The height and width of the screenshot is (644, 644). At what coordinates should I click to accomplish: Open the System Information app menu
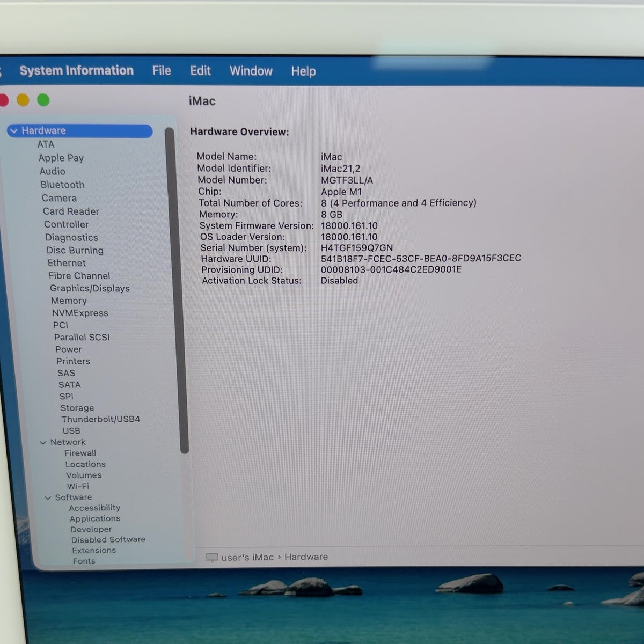(x=76, y=70)
